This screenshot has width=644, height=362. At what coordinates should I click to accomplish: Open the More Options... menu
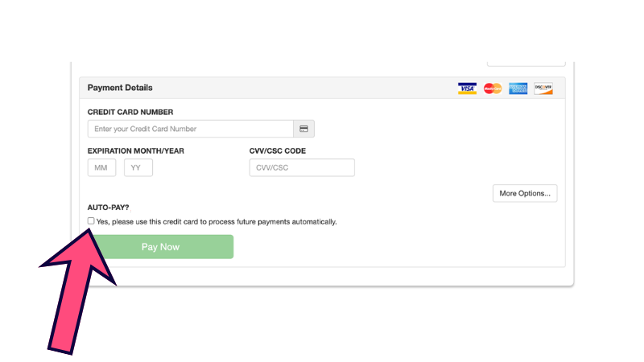point(525,193)
